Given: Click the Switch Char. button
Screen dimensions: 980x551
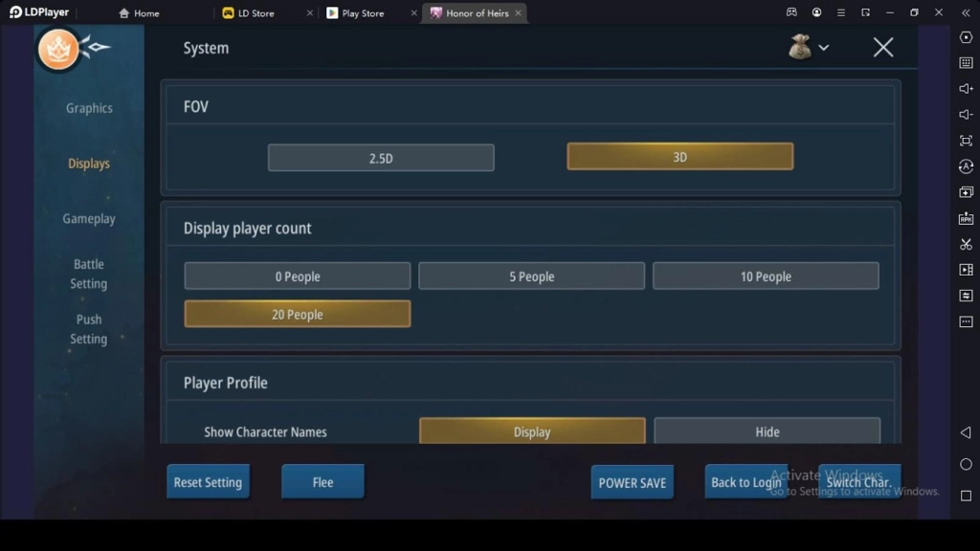Looking at the screenshot, I should (859, 482).
